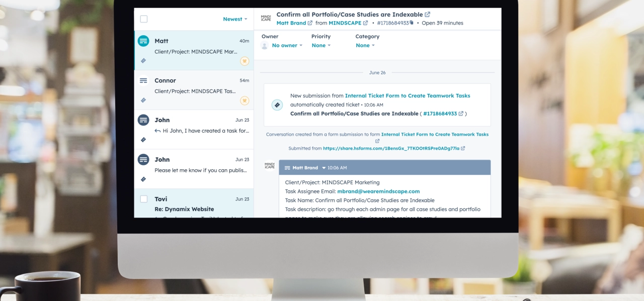644x301 pixels.
Task: Check the box on Tovi's conversation
Action: [144, 199]
